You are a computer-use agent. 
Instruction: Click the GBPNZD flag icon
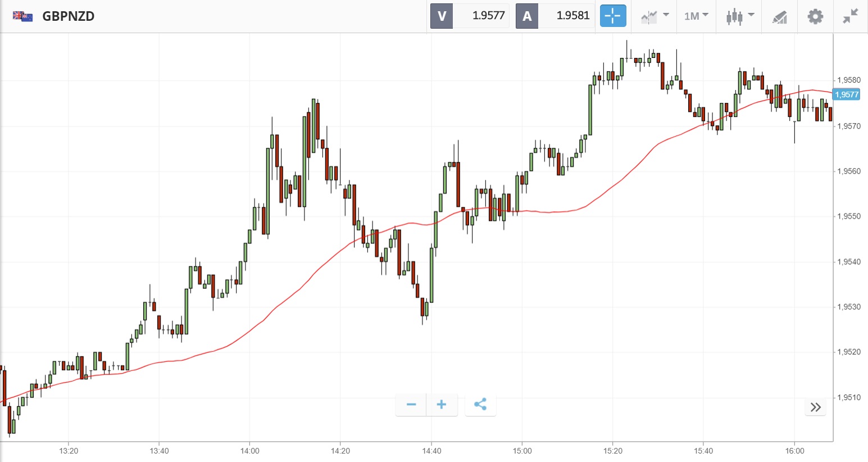coord(22,16)
